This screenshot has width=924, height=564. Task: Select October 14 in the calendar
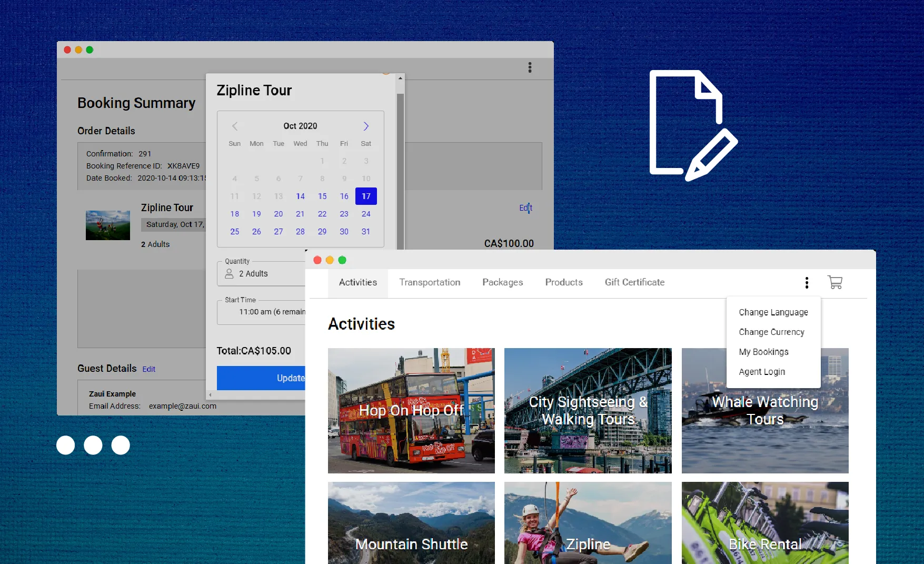click(x=300, y=196)
